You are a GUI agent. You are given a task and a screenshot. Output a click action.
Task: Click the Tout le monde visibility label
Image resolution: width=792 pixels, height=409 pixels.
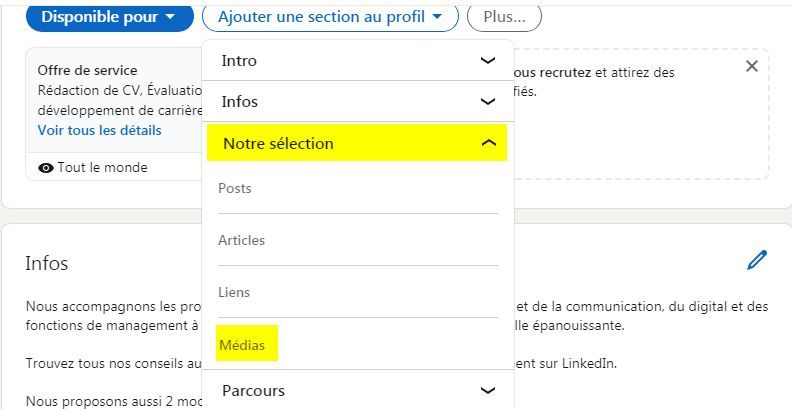[102, 168]
